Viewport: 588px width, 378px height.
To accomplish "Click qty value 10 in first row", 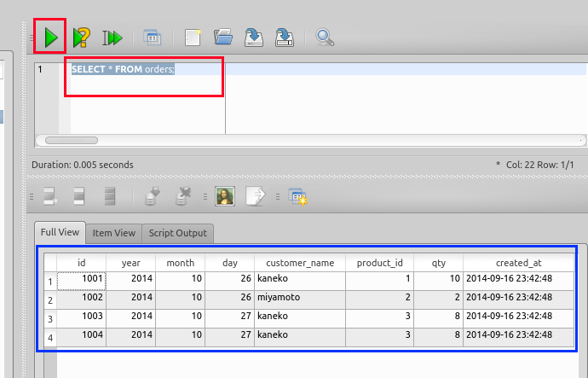I will point(439,281).
